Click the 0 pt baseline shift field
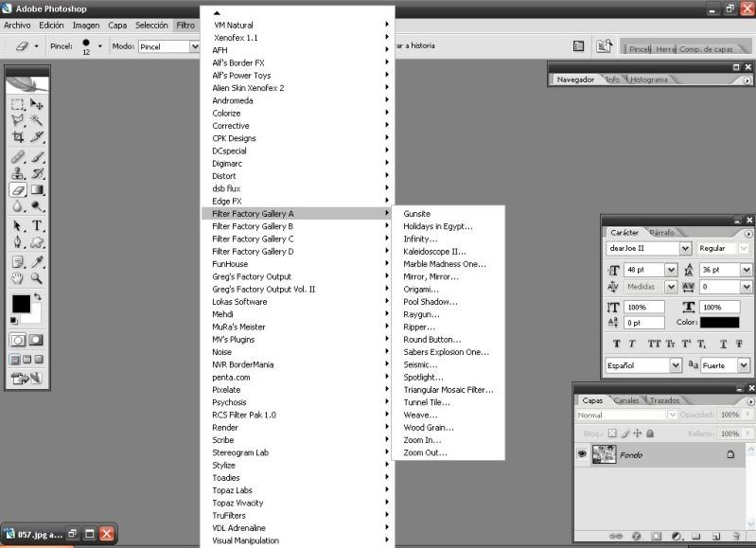This screenshot has width=756, height=548. [x=643, y=323]
